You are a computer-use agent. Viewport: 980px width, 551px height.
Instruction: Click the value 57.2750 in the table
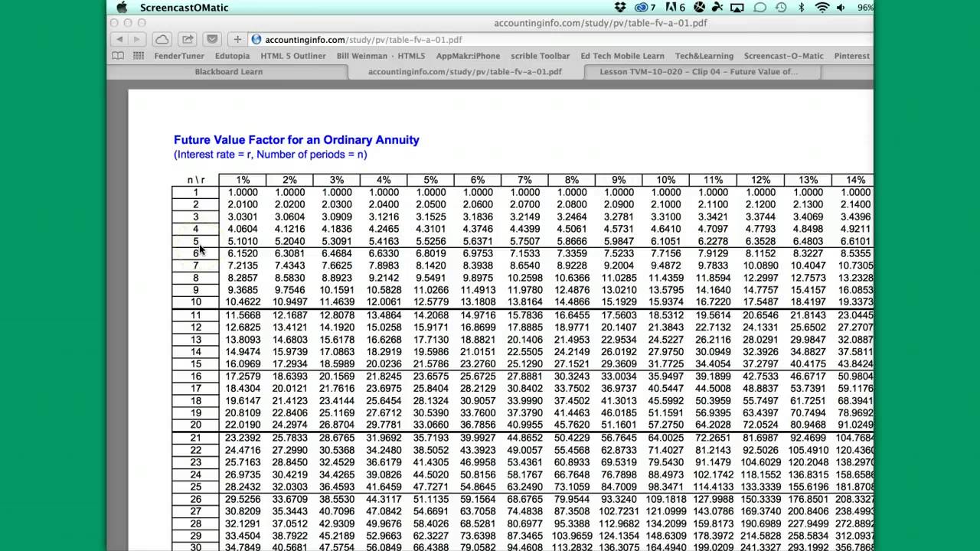coord(665,425)
